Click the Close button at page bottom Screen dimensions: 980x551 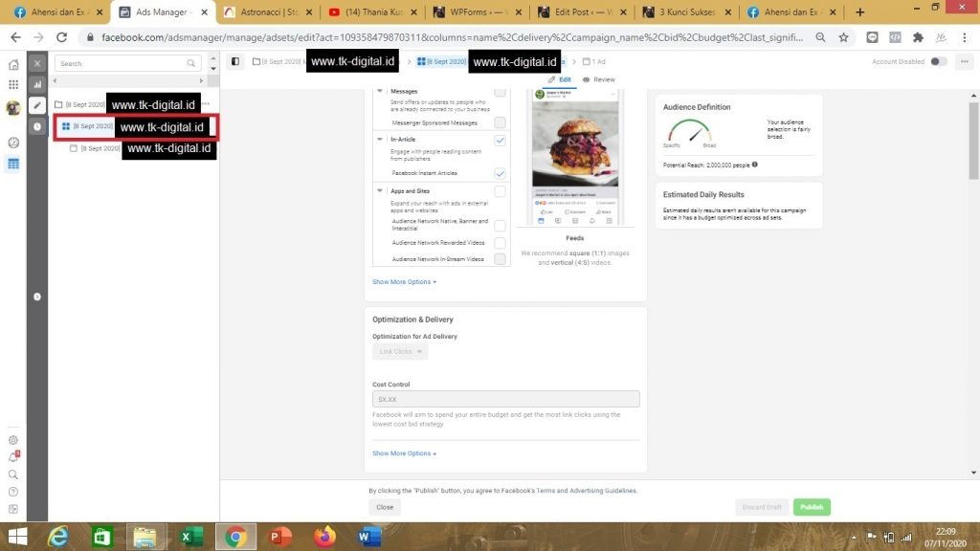(385, 507)
